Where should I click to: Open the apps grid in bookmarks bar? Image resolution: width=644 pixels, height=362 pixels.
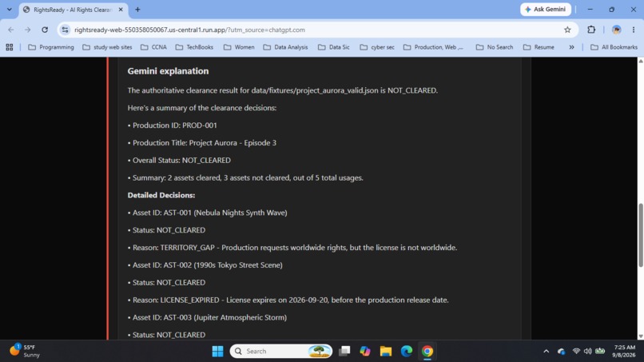pos(10,47)
